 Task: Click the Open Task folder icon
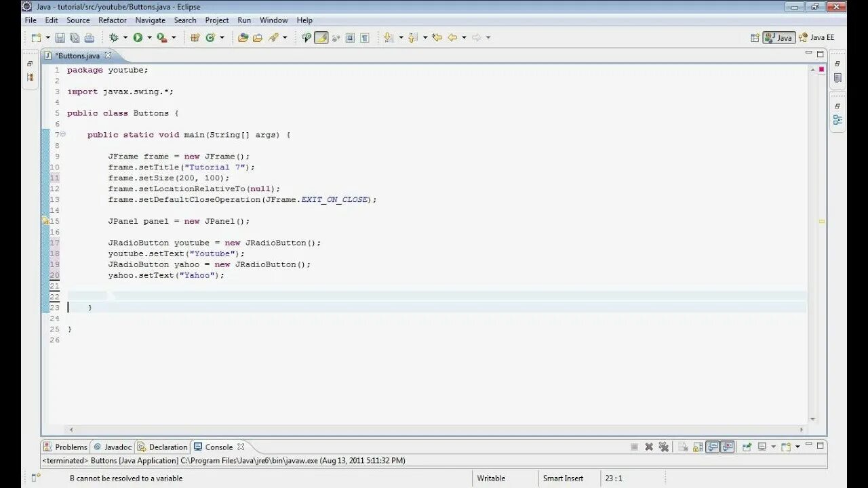(258, 38)
